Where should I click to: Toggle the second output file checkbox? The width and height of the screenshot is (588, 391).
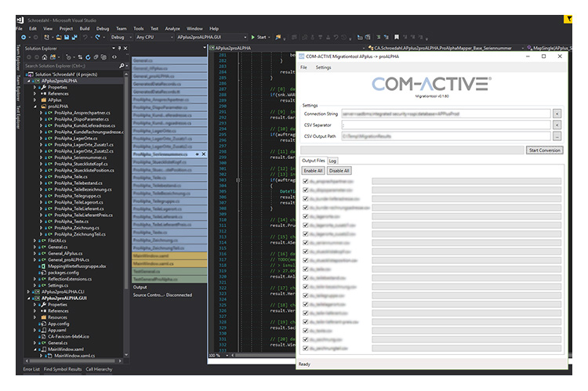305,190
